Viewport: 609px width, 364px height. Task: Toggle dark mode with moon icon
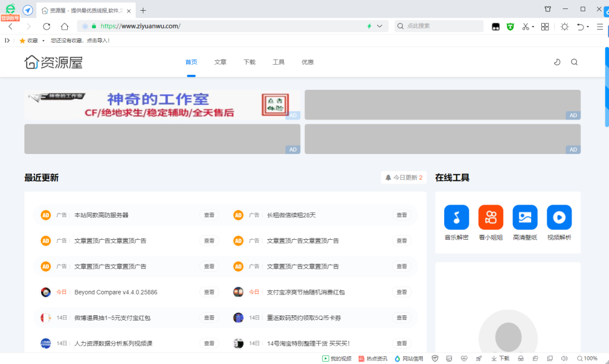point(557,62)
